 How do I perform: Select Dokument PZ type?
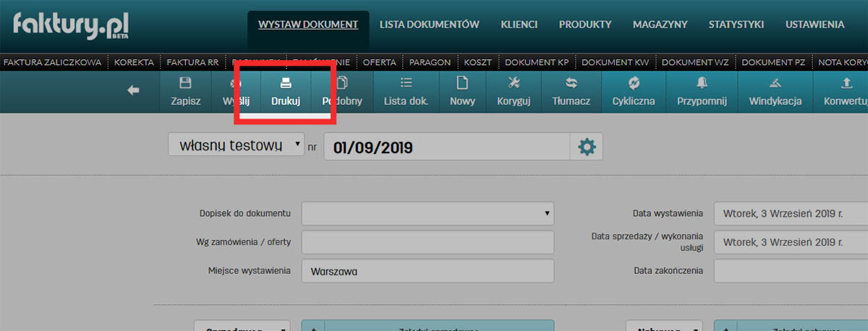773,62
